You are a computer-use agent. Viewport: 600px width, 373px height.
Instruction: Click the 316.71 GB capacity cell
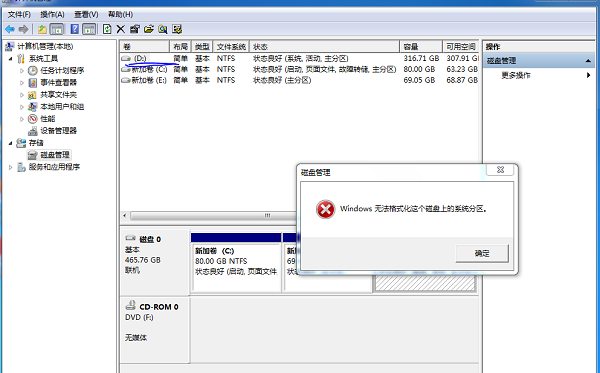coord(421,59)
